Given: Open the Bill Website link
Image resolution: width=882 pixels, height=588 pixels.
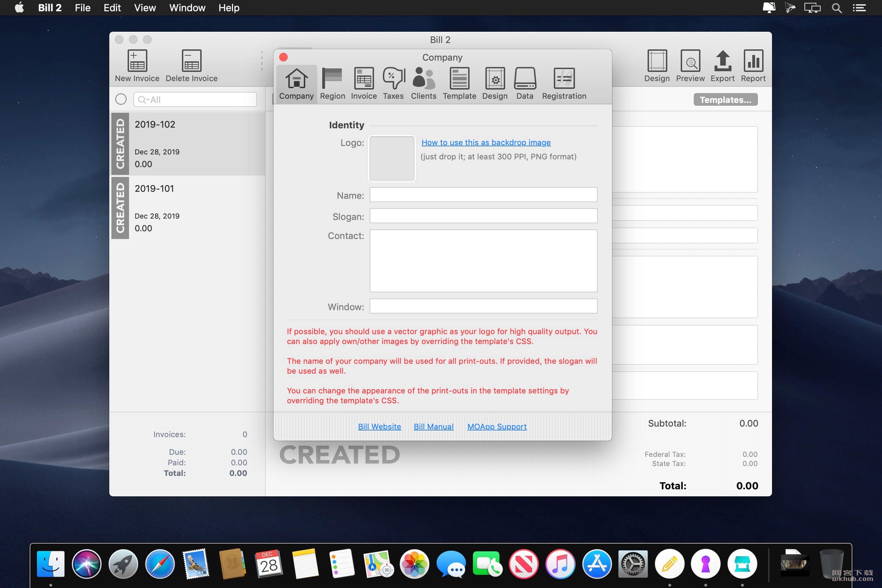Looking at the screenshot, I should click(380, 427).
